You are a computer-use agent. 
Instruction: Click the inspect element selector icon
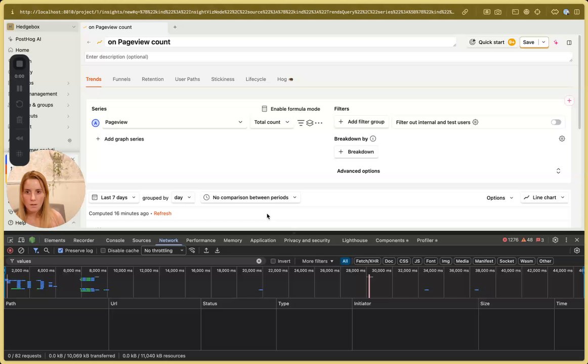10,240
